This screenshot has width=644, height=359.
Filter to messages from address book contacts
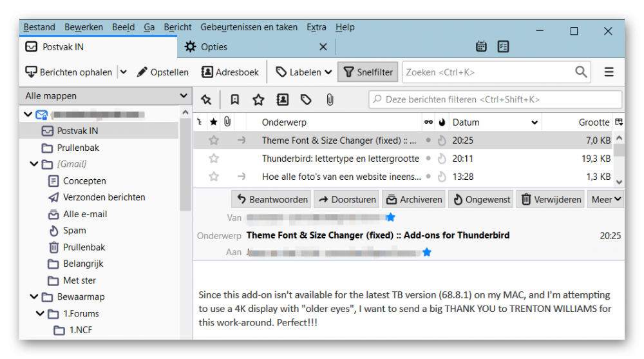[x=283, y=99]
